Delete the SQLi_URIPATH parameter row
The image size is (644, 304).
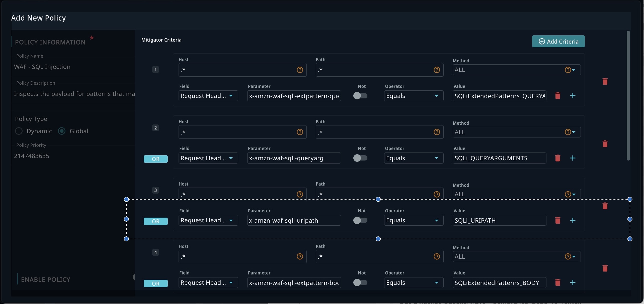click(x=557, y=220)
